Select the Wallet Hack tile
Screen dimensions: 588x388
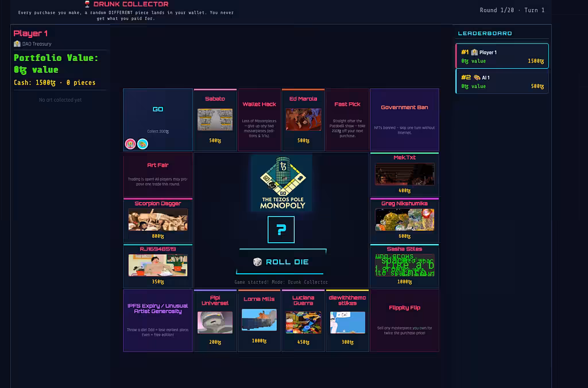click(259, 119)
